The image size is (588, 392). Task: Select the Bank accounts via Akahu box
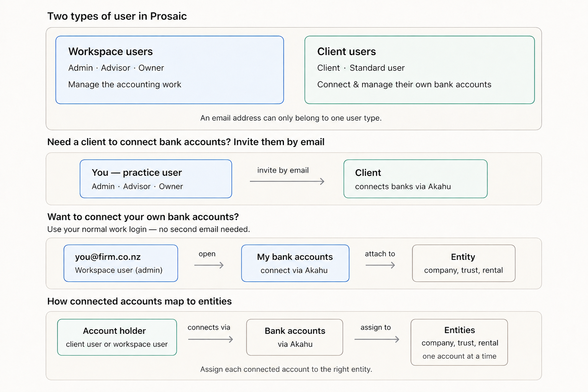[295, 337]
